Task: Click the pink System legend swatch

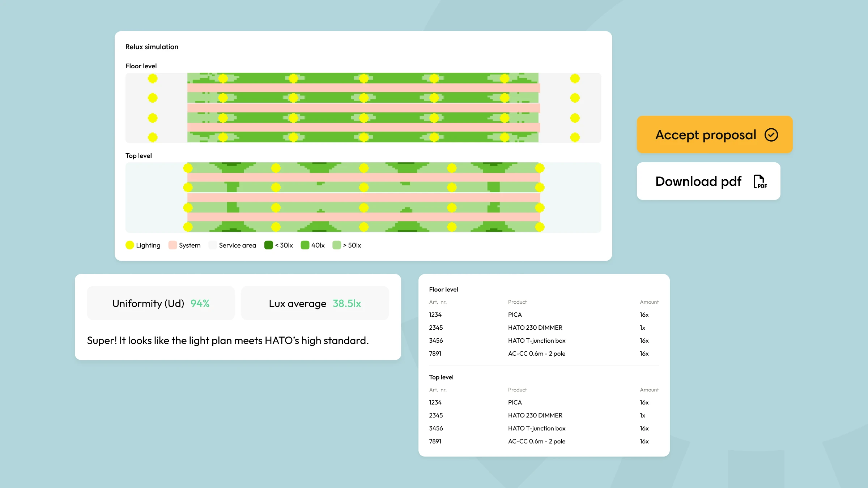Action: (x=173, y=245)
